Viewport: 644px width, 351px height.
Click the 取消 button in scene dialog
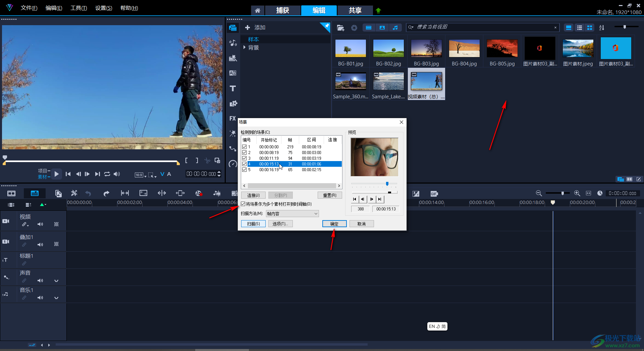click(x=362, y=224)
